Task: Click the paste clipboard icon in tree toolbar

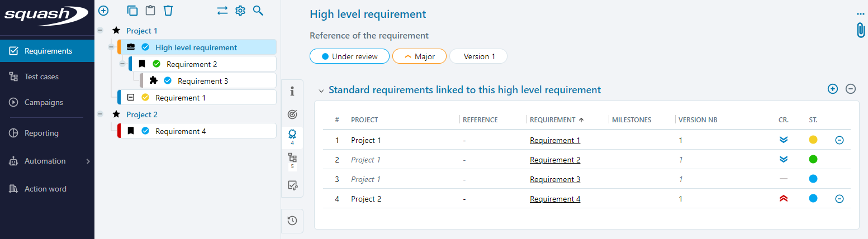Action: tap(150, 11)
